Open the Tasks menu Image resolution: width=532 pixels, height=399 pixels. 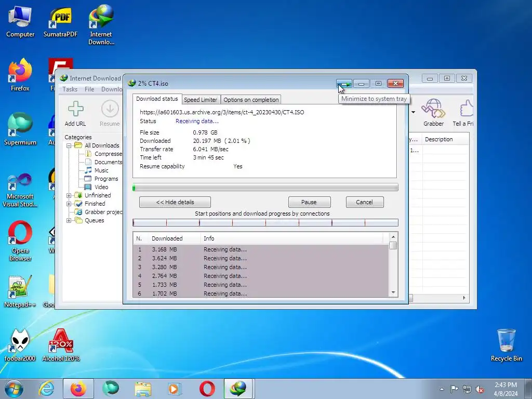click(x=70, y=89)
